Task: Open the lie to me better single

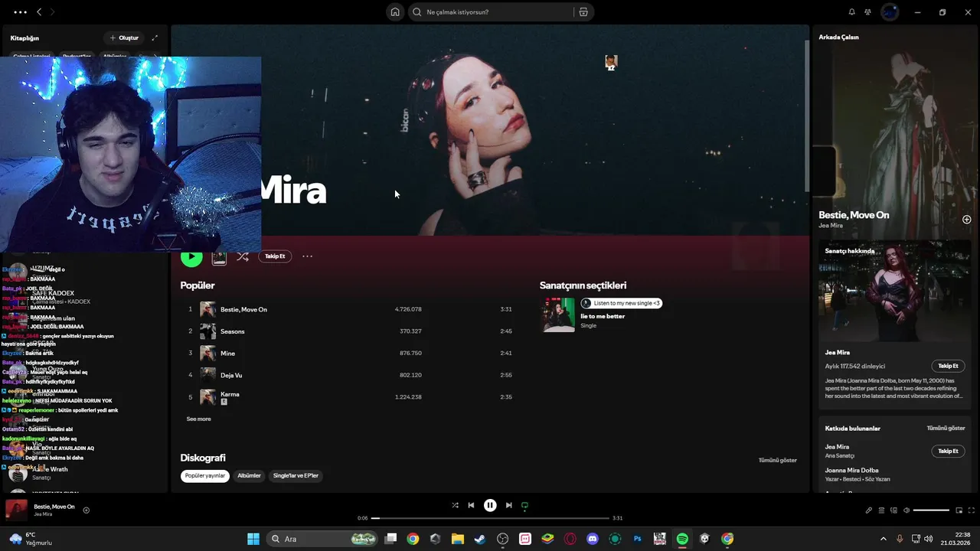Action: coord(603,316)
